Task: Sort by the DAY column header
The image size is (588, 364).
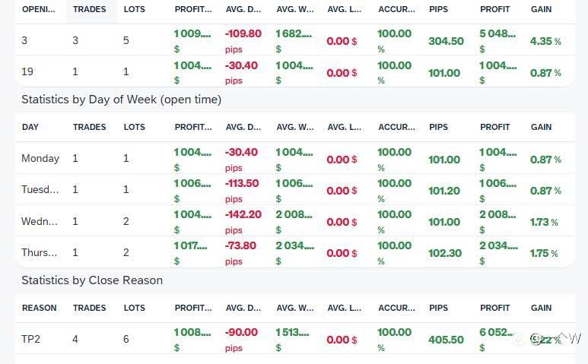Action: point(30,127)
